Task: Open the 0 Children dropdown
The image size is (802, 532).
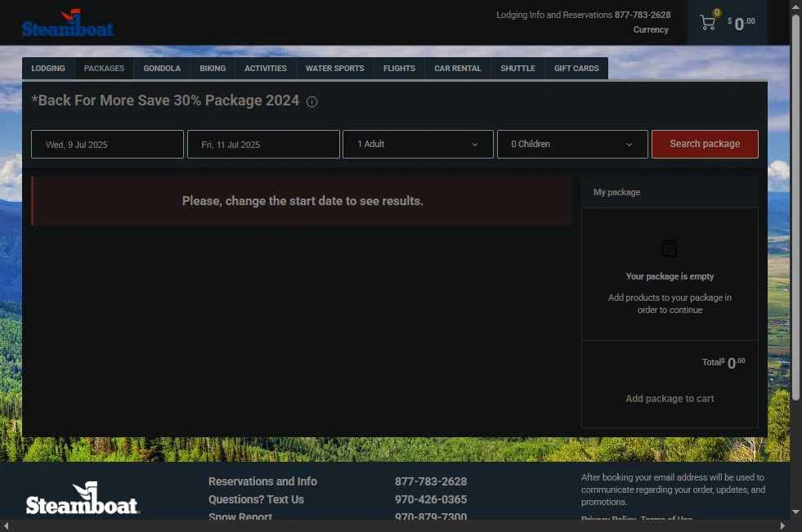Action: [x=572, y=144]
